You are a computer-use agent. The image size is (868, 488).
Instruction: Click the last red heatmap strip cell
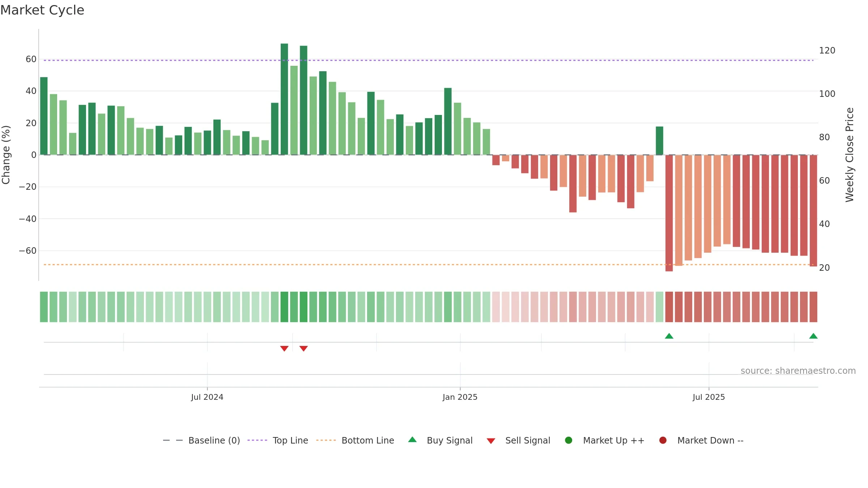(x=813, y=307)
